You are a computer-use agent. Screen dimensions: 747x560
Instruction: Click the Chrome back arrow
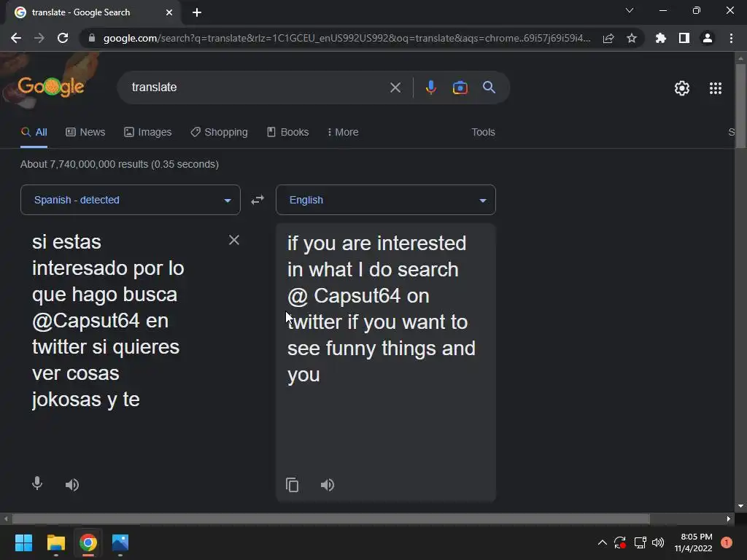coord(16,38)
